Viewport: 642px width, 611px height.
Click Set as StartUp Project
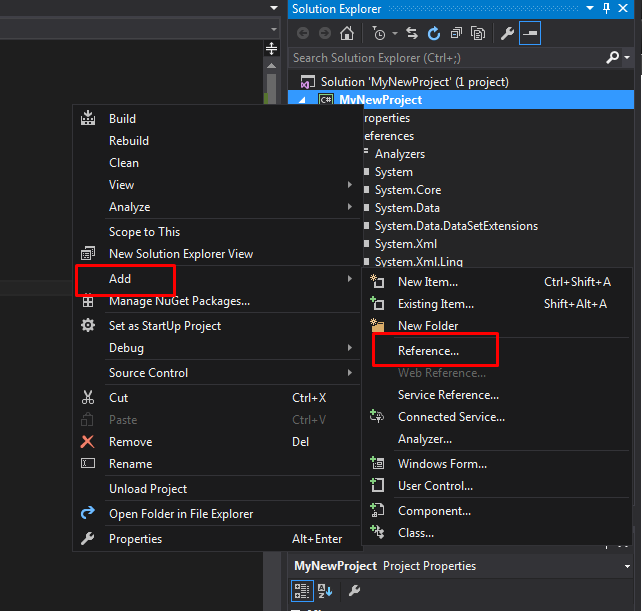164,326
